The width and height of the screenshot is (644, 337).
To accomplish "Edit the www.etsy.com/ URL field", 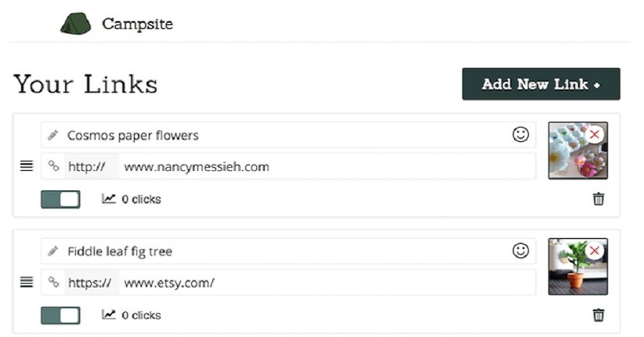I will click(x=326, y=282).
